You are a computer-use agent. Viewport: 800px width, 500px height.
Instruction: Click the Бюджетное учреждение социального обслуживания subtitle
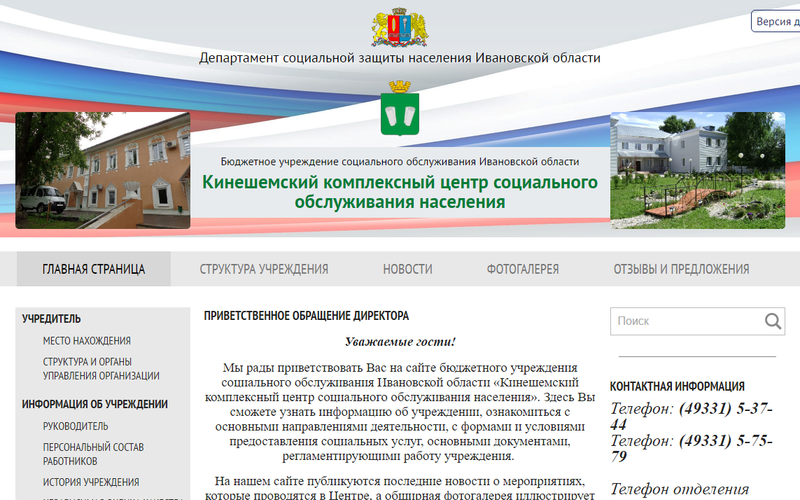point(400,162)
